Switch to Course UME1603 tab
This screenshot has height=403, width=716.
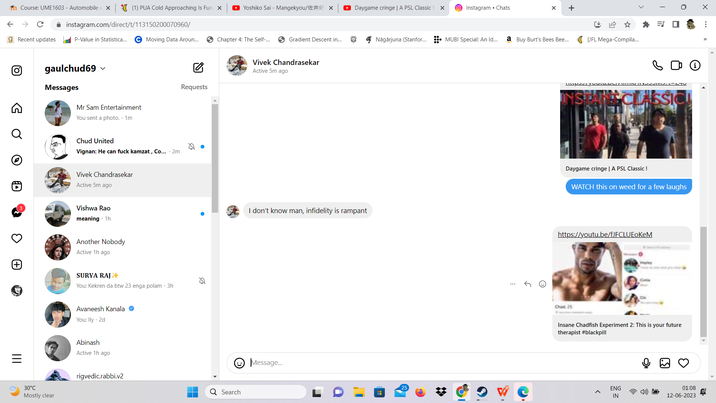coord(57,8)
